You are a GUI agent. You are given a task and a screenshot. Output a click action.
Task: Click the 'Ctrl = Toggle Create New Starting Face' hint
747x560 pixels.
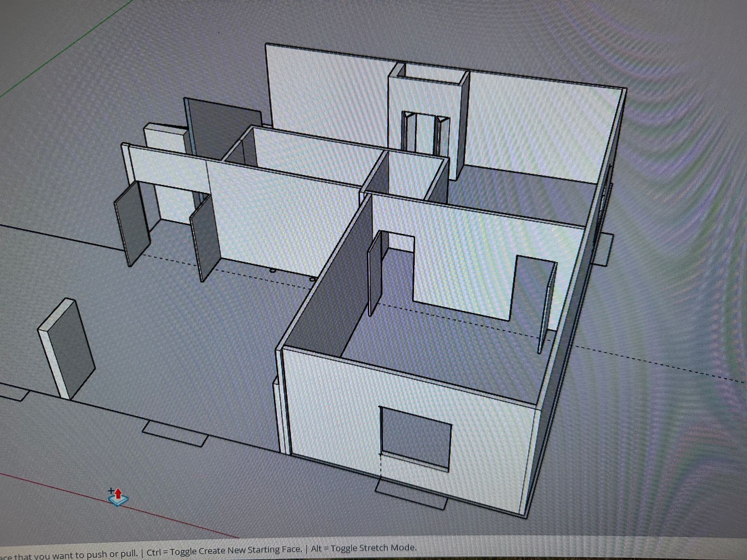(224, 550)
